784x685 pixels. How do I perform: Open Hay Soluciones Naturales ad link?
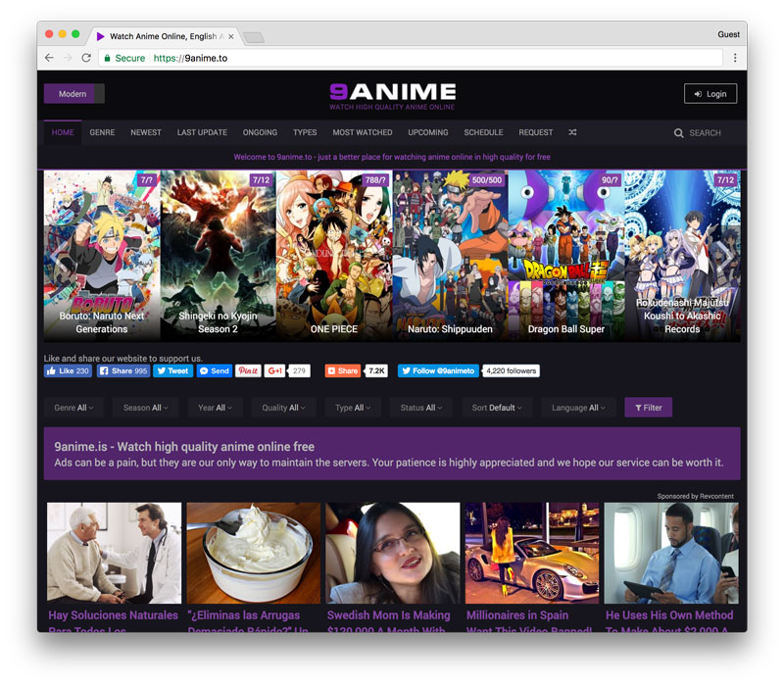[114, 621]
